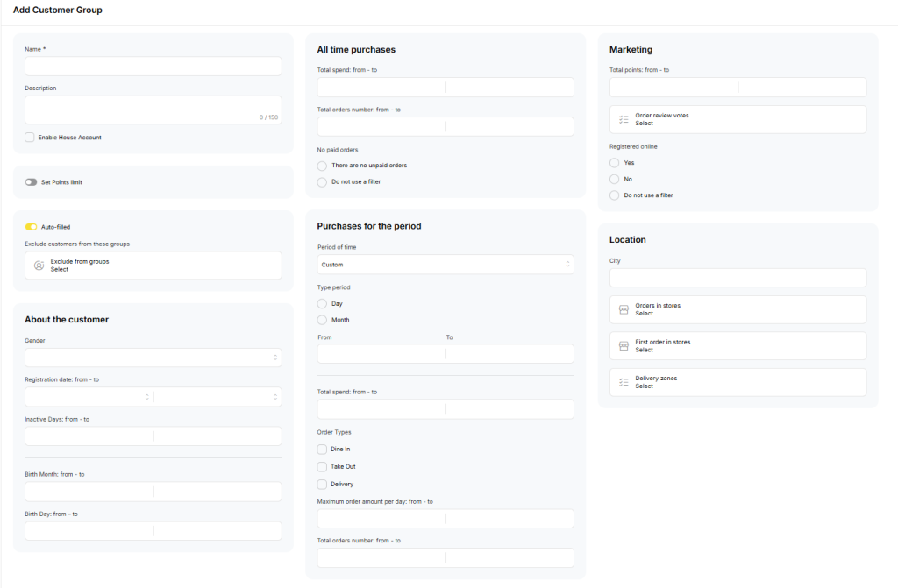Click All time Total spend 'from' field
Screen dimensions: 898x588
pos(381,88)
